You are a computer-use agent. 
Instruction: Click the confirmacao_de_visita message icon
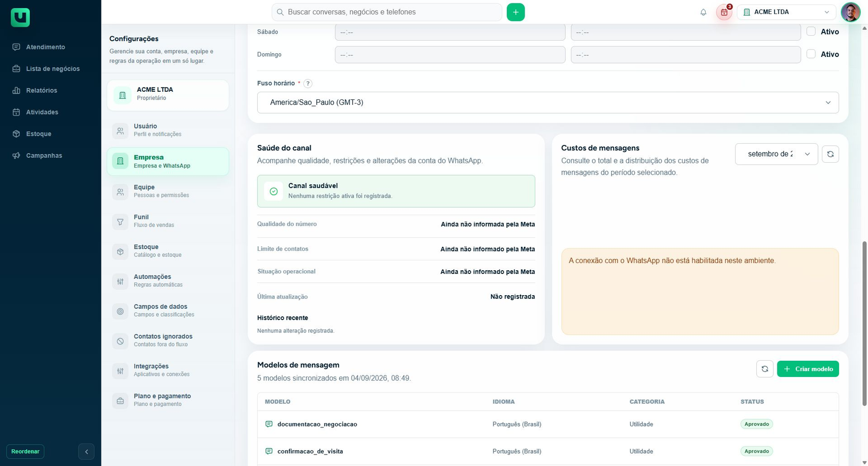click(269, 451)
